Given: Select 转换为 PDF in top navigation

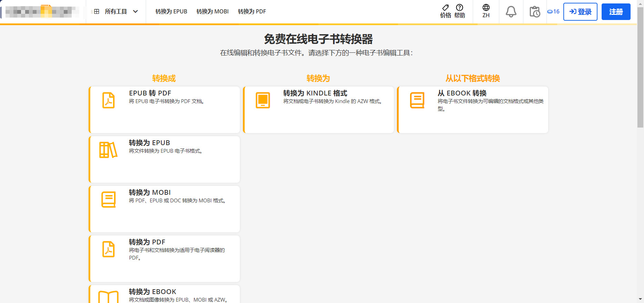Looking at the screenshot, I should (x=252, y=12).
